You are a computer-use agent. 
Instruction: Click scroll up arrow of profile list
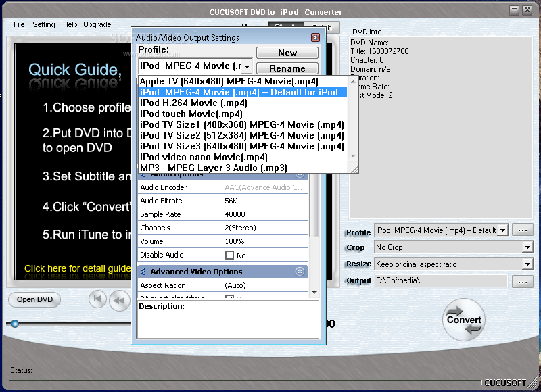[353, 82]
